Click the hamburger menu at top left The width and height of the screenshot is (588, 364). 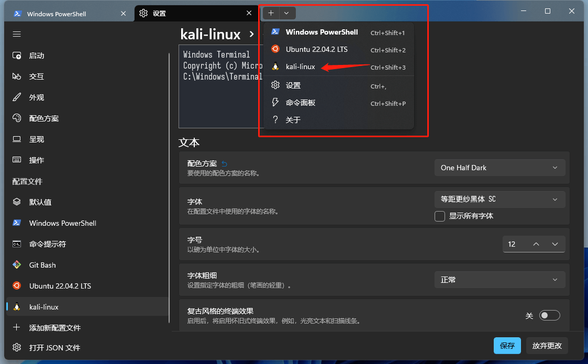pyautogui.click(x=16, y=34)
